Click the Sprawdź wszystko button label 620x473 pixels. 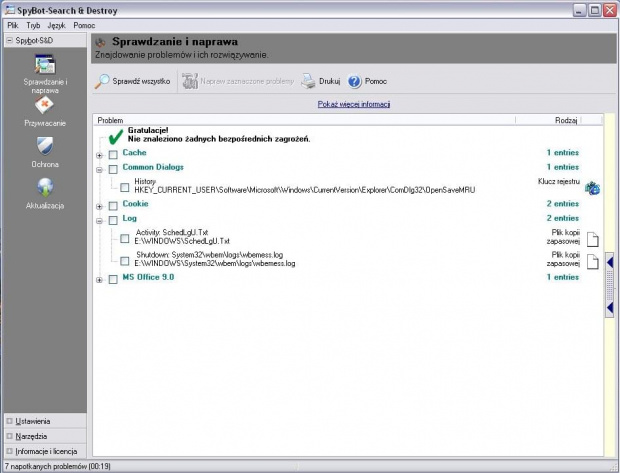[141, 81]
